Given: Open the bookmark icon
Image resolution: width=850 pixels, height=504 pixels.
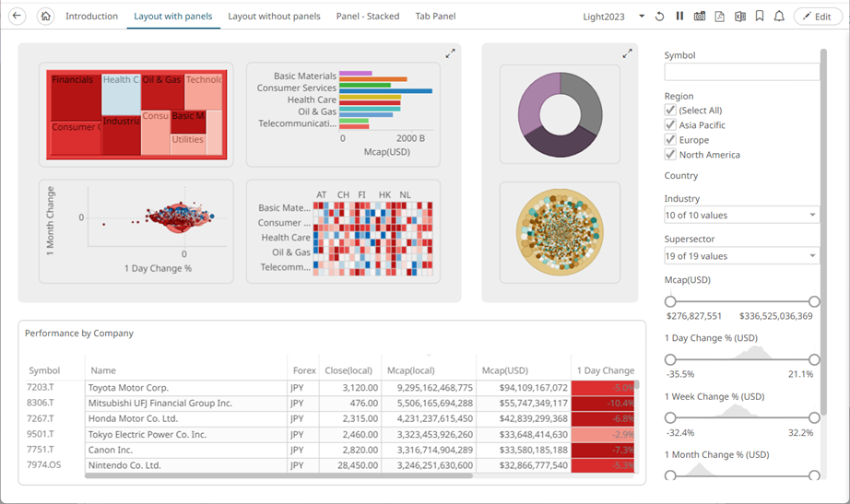Looking at the screenshot, I should [x=760, y=17].
